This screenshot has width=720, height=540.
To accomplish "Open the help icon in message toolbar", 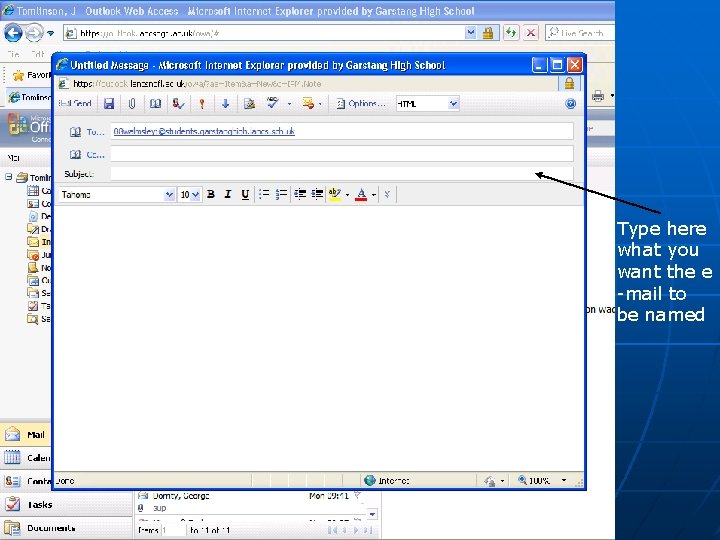I will click(570, 103).
